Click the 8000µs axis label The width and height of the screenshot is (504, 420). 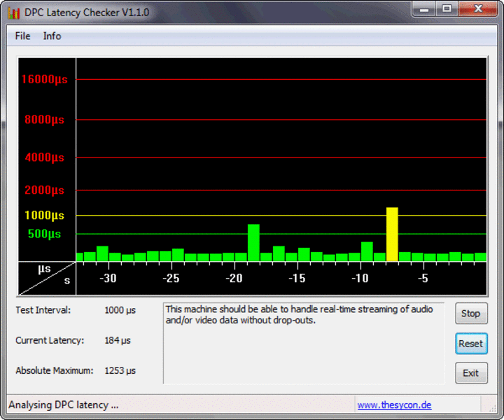coord(44,120)
